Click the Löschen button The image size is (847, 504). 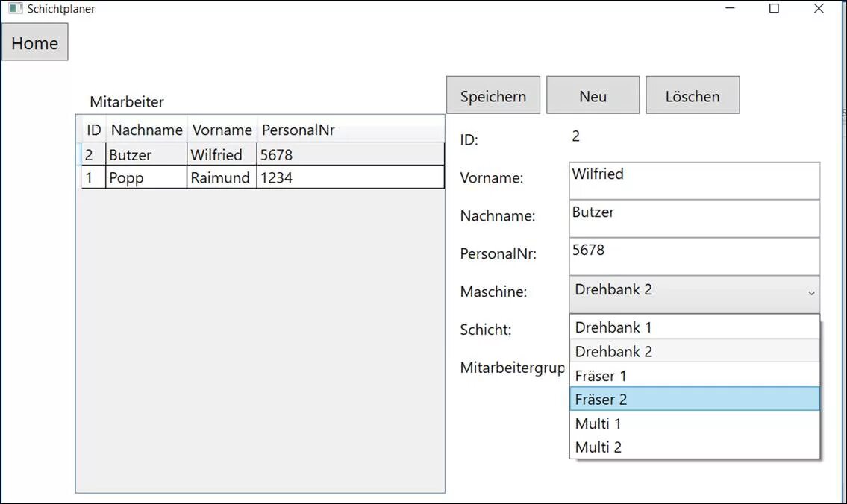[x=692, y=95]
